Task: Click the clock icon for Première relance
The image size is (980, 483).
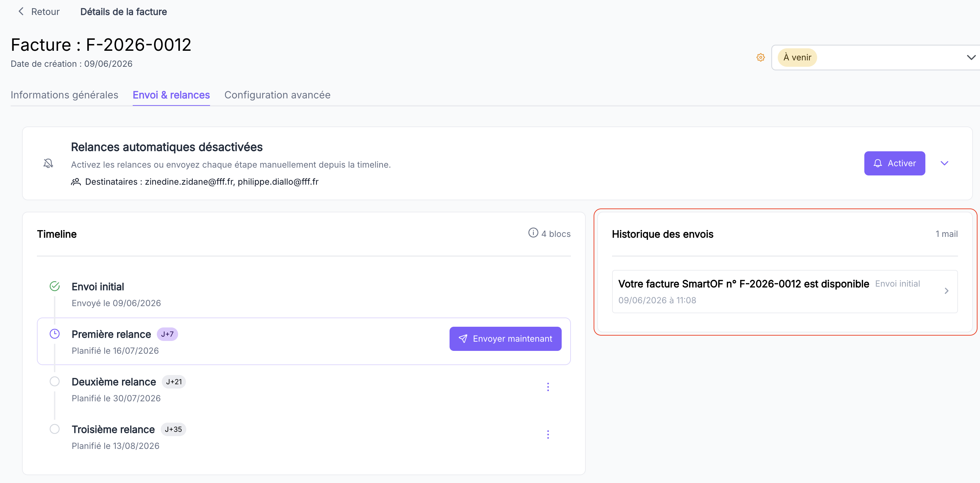Action: click(55, 334)
